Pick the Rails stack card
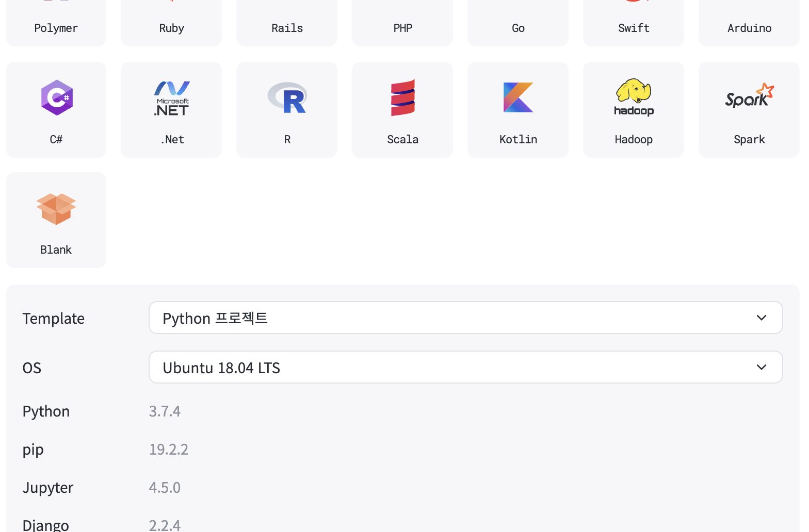Image resolution: width=809 pixels, height=532 pixels. point(287,23)
